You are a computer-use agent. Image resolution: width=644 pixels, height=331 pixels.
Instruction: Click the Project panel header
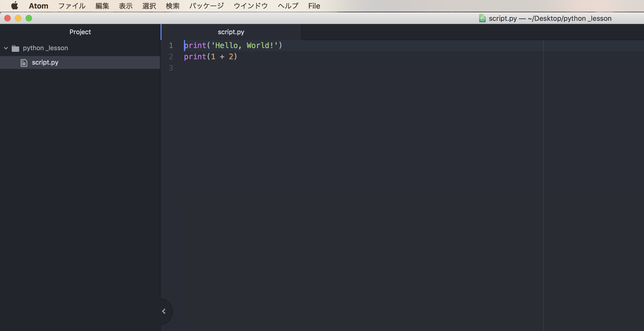pos(80,32)
